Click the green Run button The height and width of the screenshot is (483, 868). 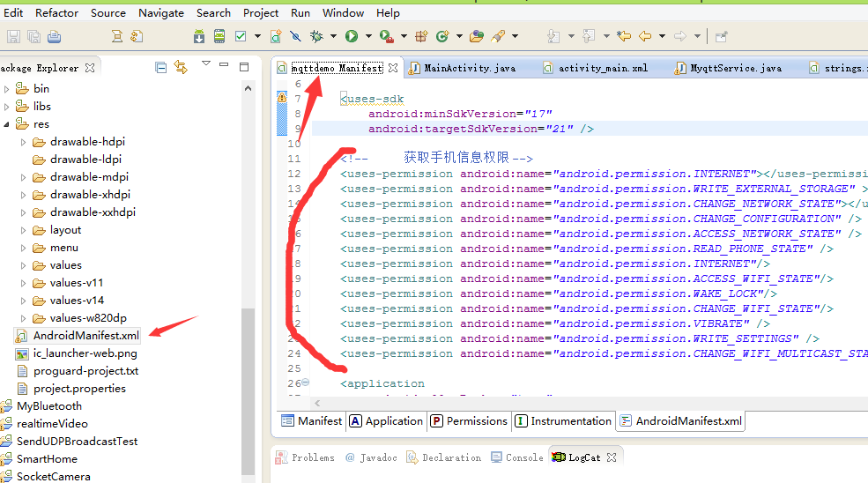click(352, 36)
